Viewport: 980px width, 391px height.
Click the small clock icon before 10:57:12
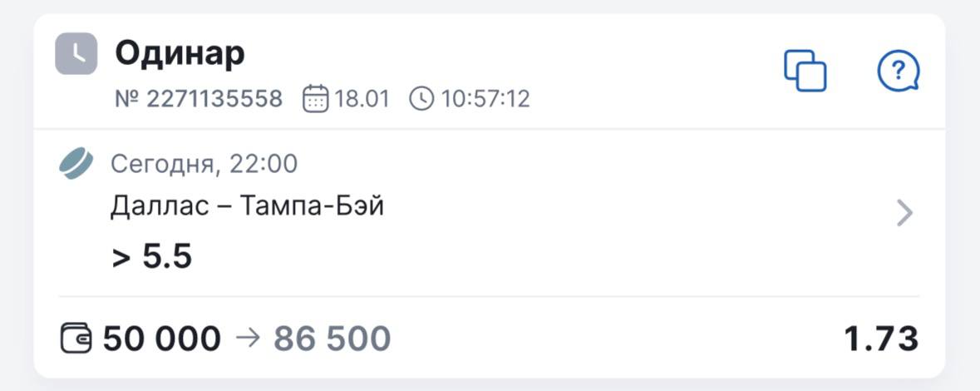(x=421, y=99)
